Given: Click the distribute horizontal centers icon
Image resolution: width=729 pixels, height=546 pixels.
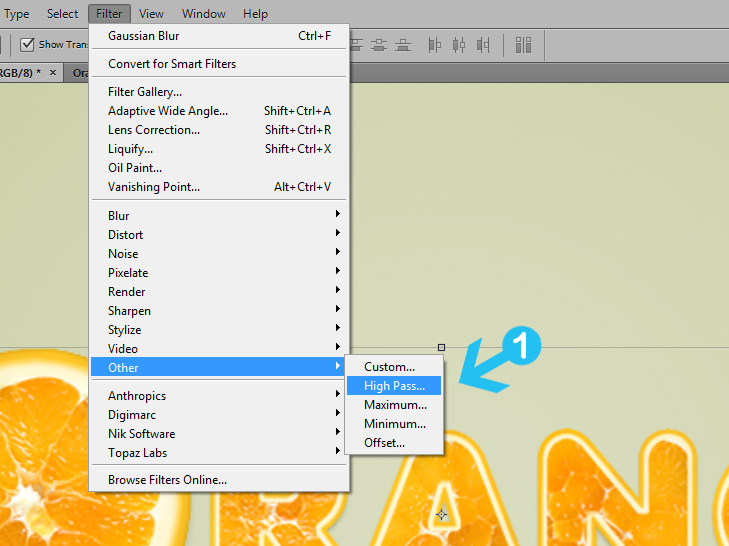Looking at the screenshot, I should pos(459,45).
